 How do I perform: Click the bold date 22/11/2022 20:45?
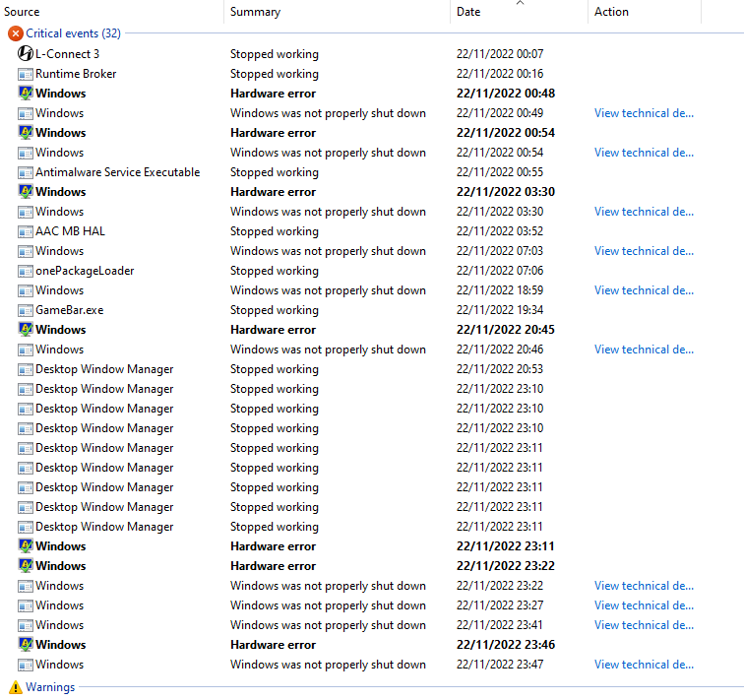505,330
